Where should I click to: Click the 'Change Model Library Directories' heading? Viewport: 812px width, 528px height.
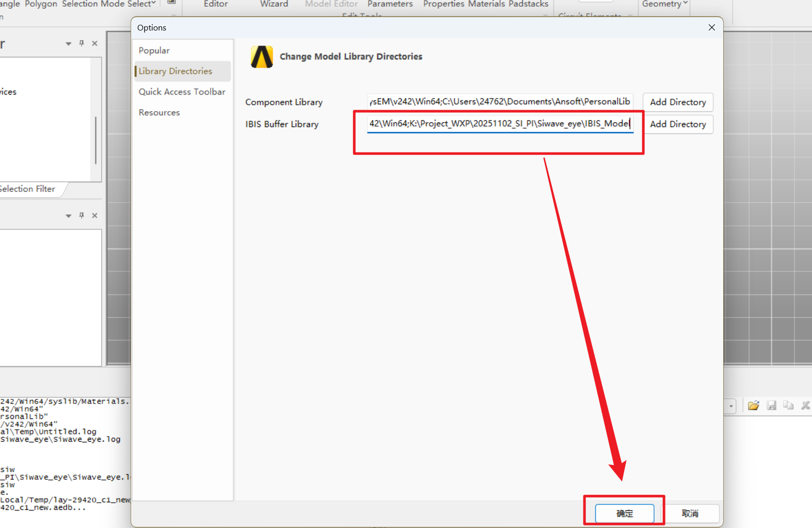click(x=351, y=57)
